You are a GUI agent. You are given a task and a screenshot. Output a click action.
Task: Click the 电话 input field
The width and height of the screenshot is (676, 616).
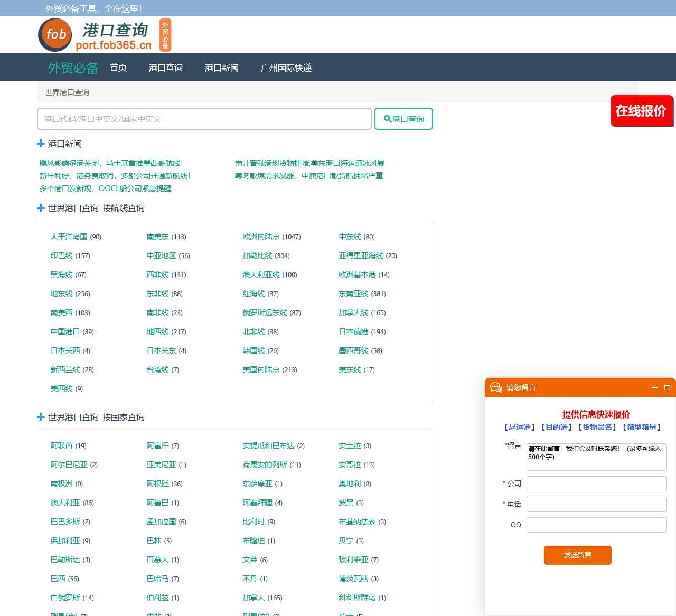coord(596,504)
